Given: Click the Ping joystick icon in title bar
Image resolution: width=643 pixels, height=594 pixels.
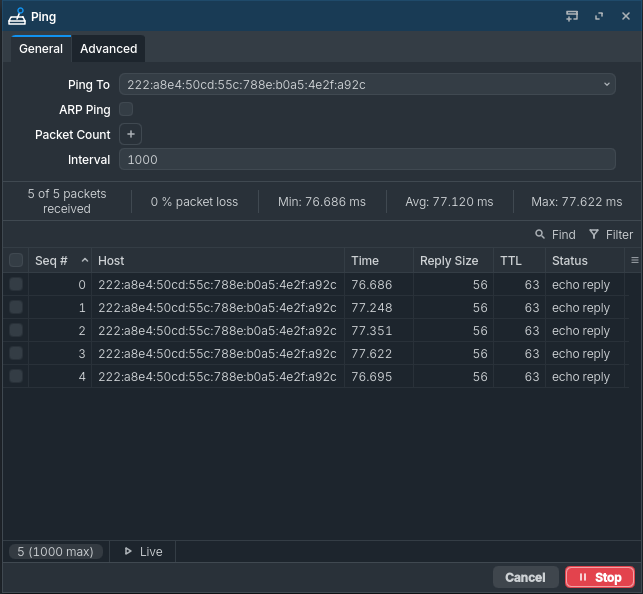Looking at the screenshot, I should click(17, 16).
